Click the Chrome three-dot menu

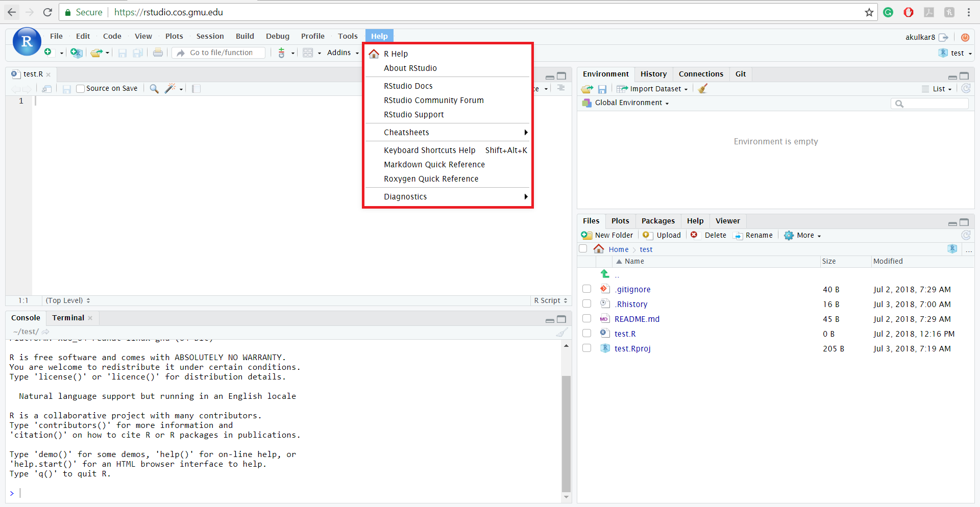click(x=969, y=12)
